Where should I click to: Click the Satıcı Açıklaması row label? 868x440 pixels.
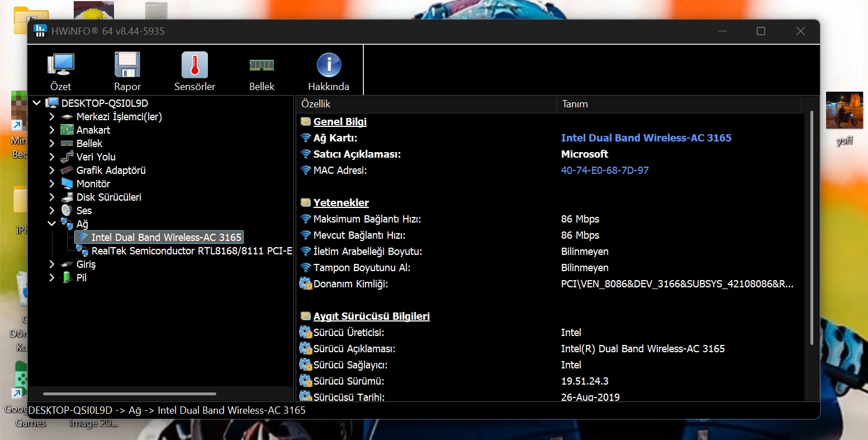coord(357,154)
